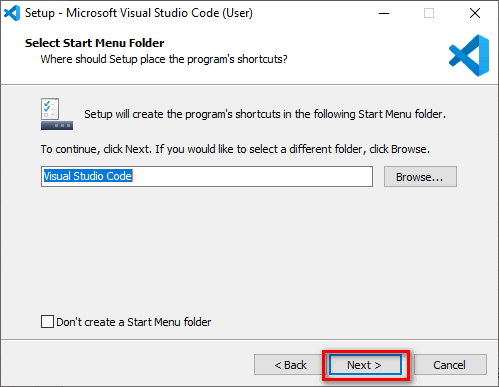Screen dimensions: 499x387
Task: Cancel the installation
Action: pyautogui.click(x=450, y=365)
